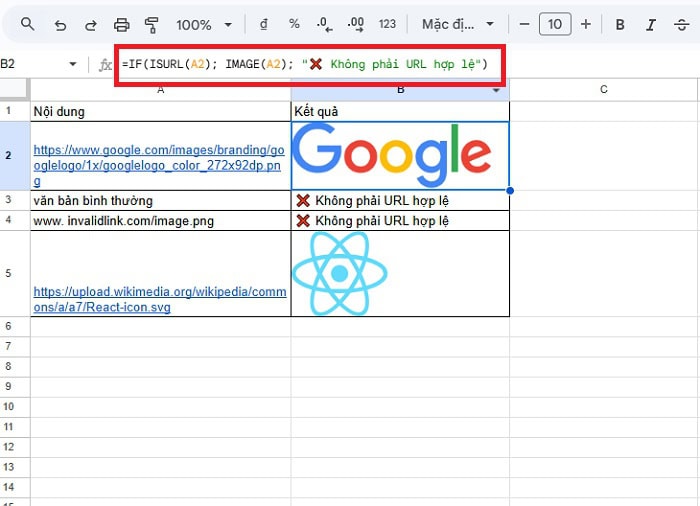700x506 pixels.
Task: Open the Google logo PNG link
Action: [x=158, y=165]
